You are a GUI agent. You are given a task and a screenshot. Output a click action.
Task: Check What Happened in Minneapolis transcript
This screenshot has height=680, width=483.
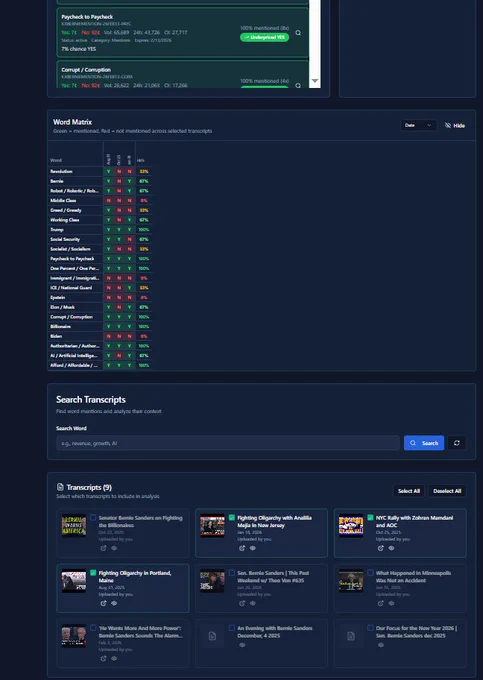click(x=370, y=572)
